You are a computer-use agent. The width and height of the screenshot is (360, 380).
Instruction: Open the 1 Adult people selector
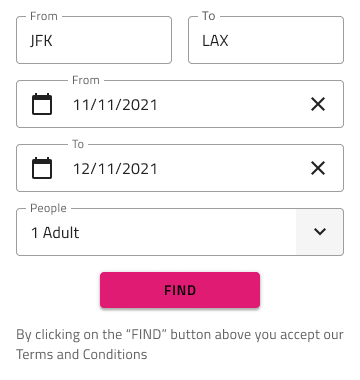[180, 232]
